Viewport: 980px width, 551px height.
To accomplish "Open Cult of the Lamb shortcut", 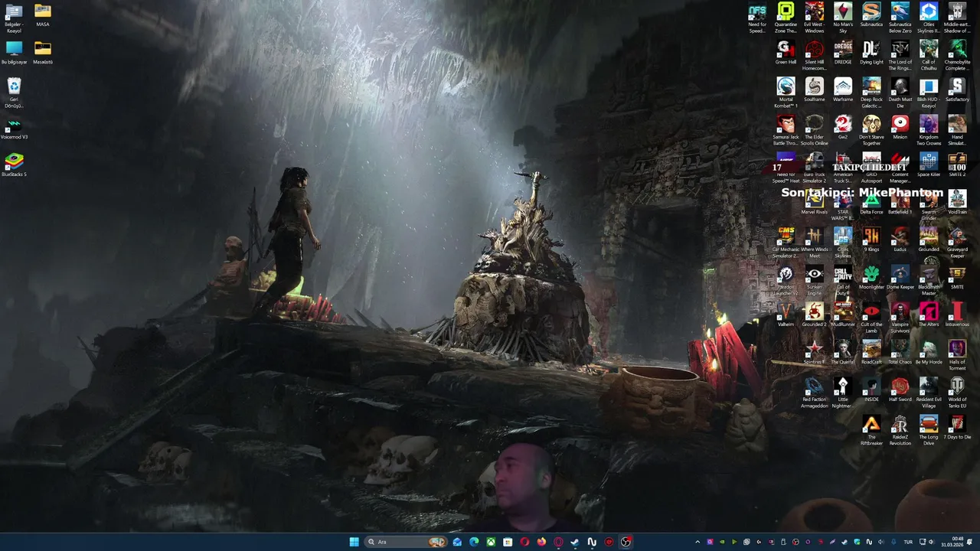I will pyautogui.click(x=871, y=317).
